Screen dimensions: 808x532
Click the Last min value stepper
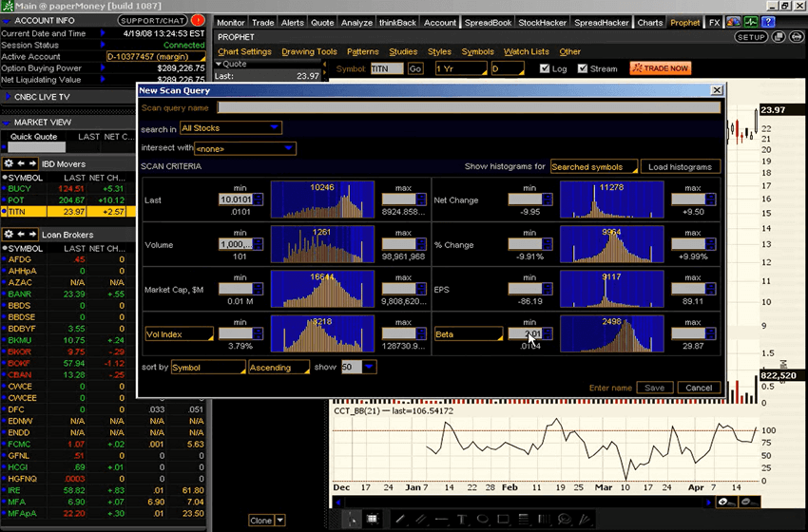(x=259, y=199)
